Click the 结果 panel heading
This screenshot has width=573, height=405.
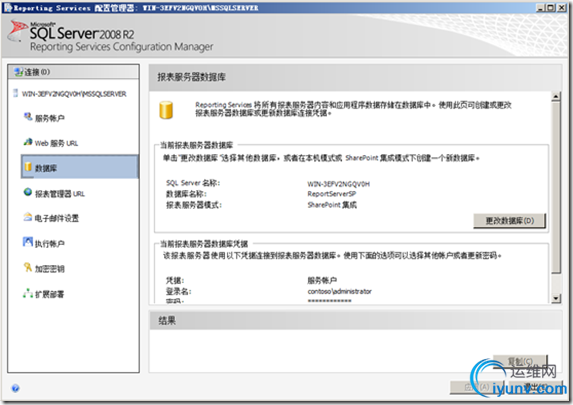pyautogui.click(x=167, y=321)
